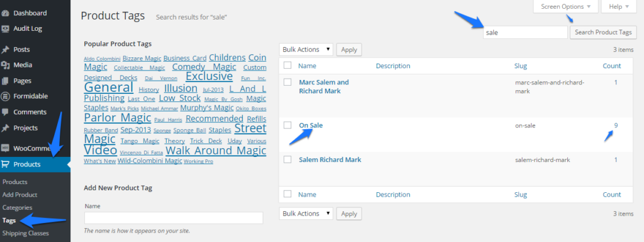644x242 pixels.
Task: Click the count 1 for Salem Richard Mark
Action: (x=616, y=159)
